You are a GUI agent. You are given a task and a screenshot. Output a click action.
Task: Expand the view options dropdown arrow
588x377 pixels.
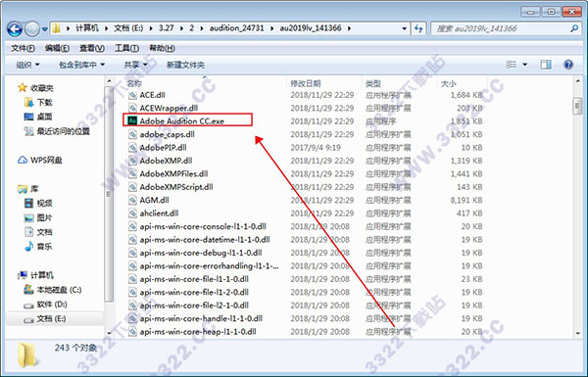pyautogui.click(x=525, y=65)
